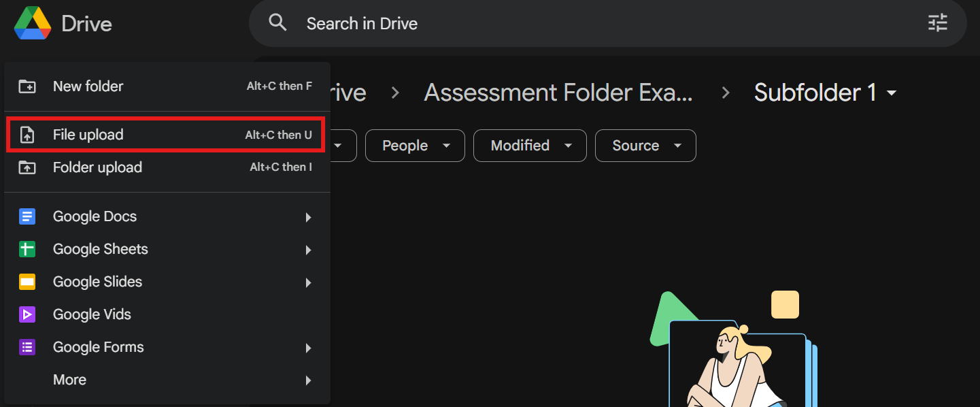Image resolution: width=980 pixels, height=407 pixels.
Task: Expand the More submenu
Action: coord(308,380)
